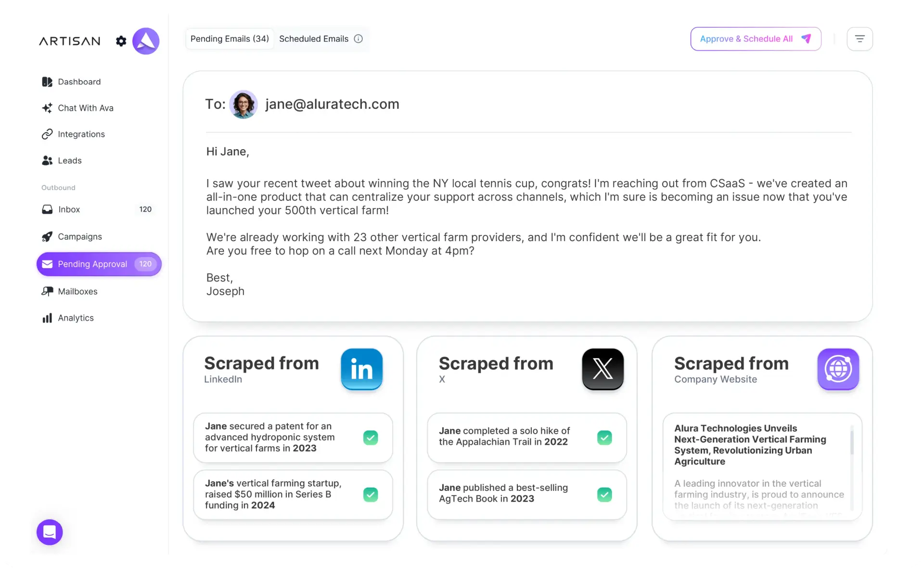The width and height of the screenshot is (924, 568).
Task: Toggle the Series B funding fact checkmark
Action: pos(371,494)
